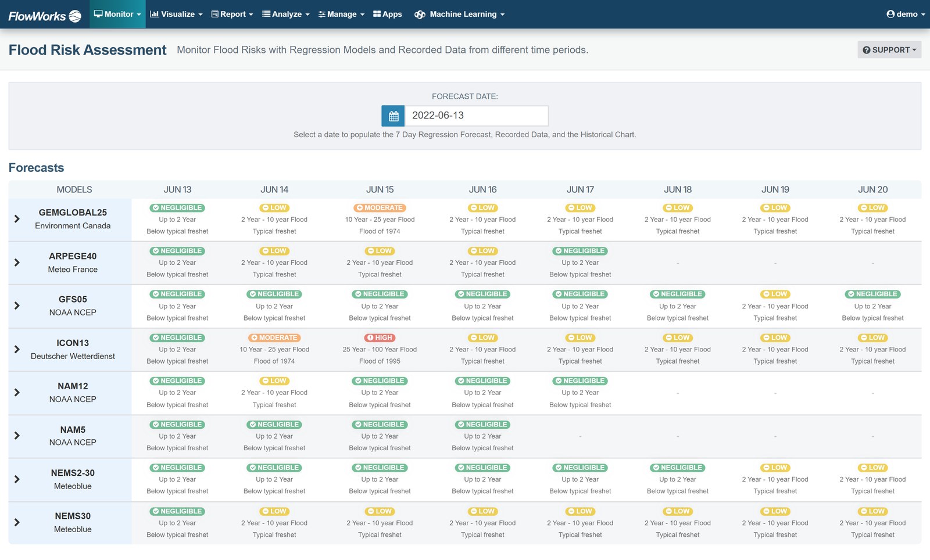Expand the NEMS30 model row
This screenshot has width=930, height=560.
(17, 522)
